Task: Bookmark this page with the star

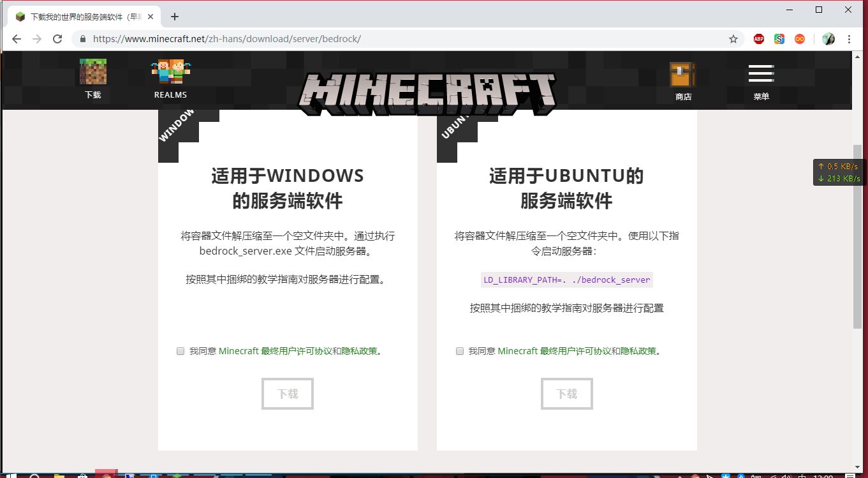Action: pos(733,39)
